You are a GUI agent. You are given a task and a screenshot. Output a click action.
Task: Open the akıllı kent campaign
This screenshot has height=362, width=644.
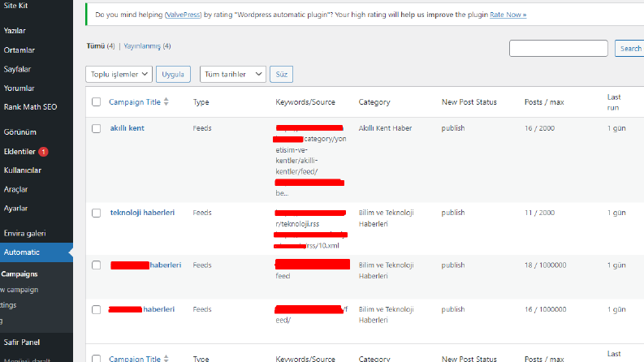coord(128,128)
